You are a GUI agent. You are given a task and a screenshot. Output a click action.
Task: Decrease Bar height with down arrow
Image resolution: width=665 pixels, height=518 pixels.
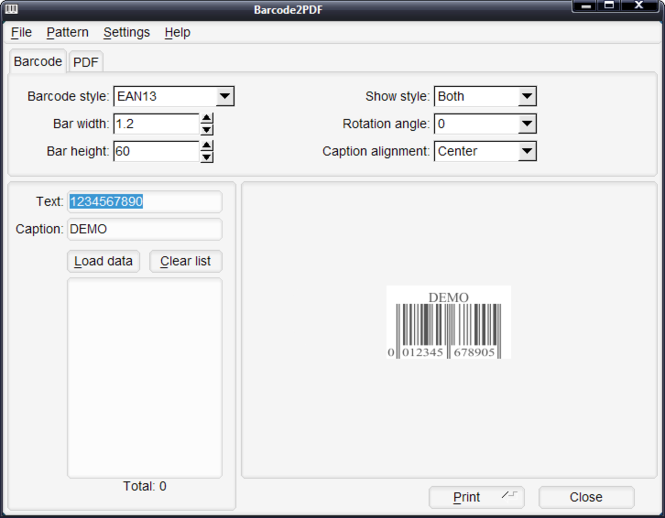(x=207, y=157)
